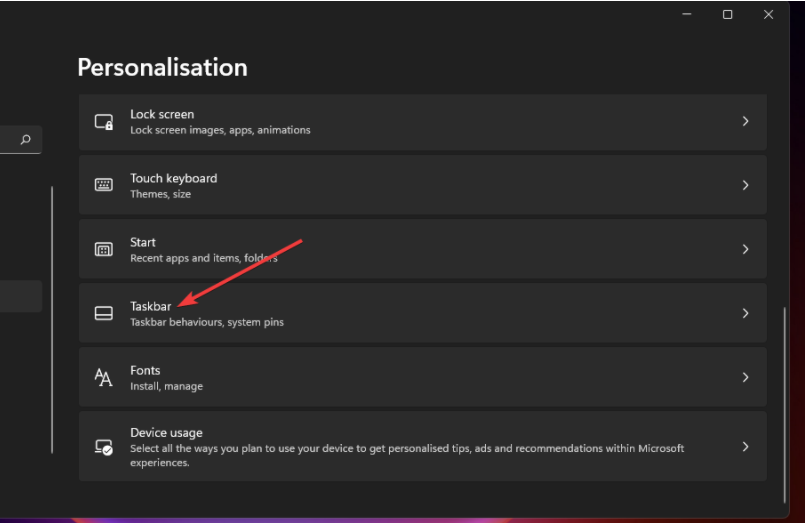
Task: Maximize the Settings window
Action: pos(727,14)
